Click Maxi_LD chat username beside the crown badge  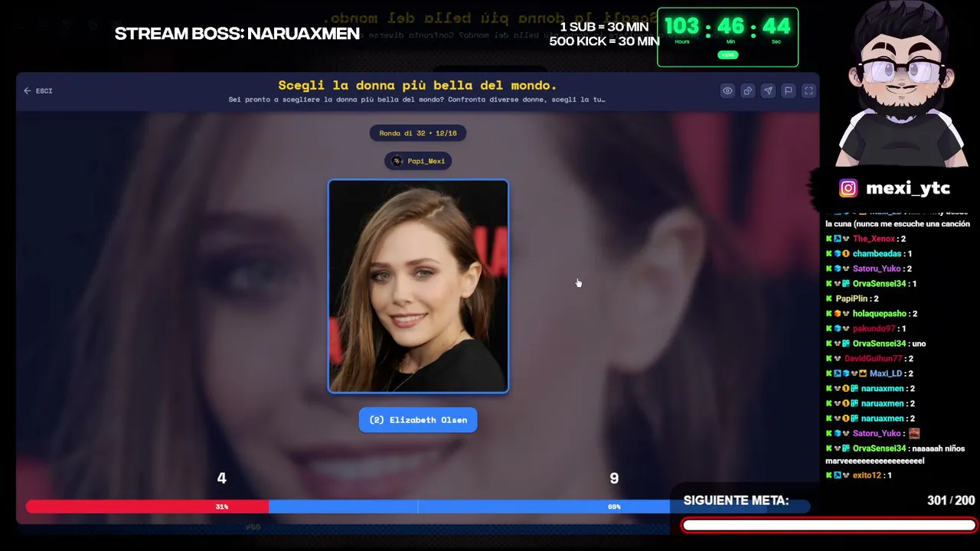point(886,373)
